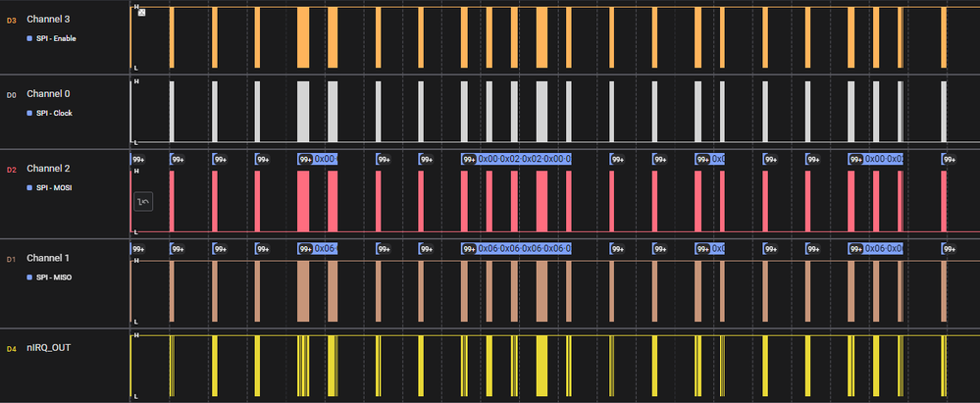Screen dimensions: 980x403
Task: Click the SPI - MISO analyzer label
Action: point(54,277)
